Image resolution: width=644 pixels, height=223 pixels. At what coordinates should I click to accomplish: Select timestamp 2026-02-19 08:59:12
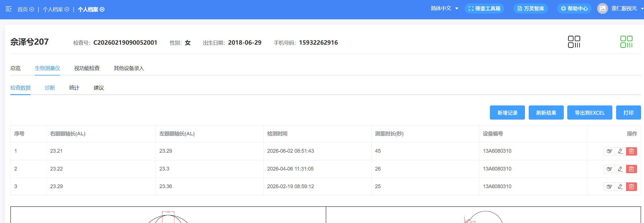point(291,186)
